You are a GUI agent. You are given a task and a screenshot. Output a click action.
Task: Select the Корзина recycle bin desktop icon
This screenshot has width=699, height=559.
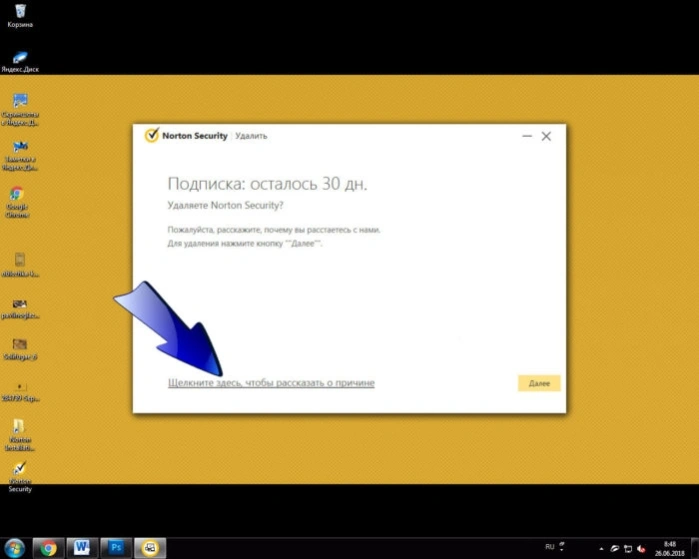coord(20,16)
